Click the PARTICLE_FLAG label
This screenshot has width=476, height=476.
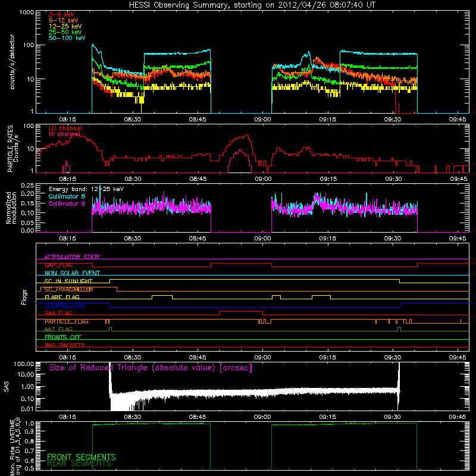click(x=67, y=321)
